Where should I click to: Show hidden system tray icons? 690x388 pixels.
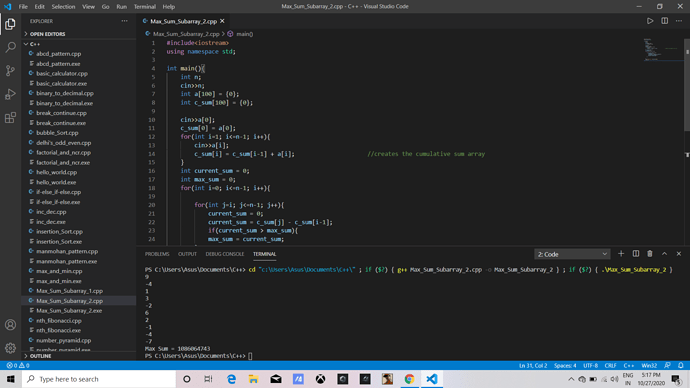click(571, 379)
